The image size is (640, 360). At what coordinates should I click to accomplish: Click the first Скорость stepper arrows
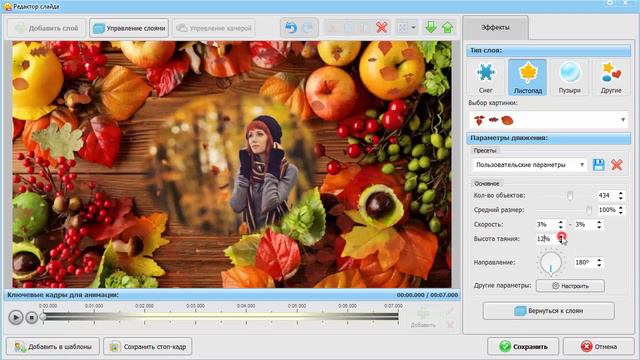click(561, 224)
